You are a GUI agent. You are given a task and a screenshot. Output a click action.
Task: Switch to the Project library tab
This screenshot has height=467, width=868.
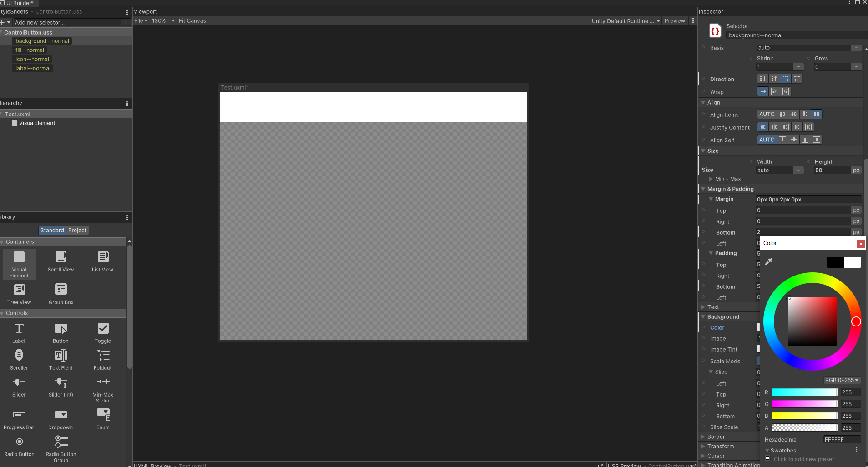click(x=77, y=231)
